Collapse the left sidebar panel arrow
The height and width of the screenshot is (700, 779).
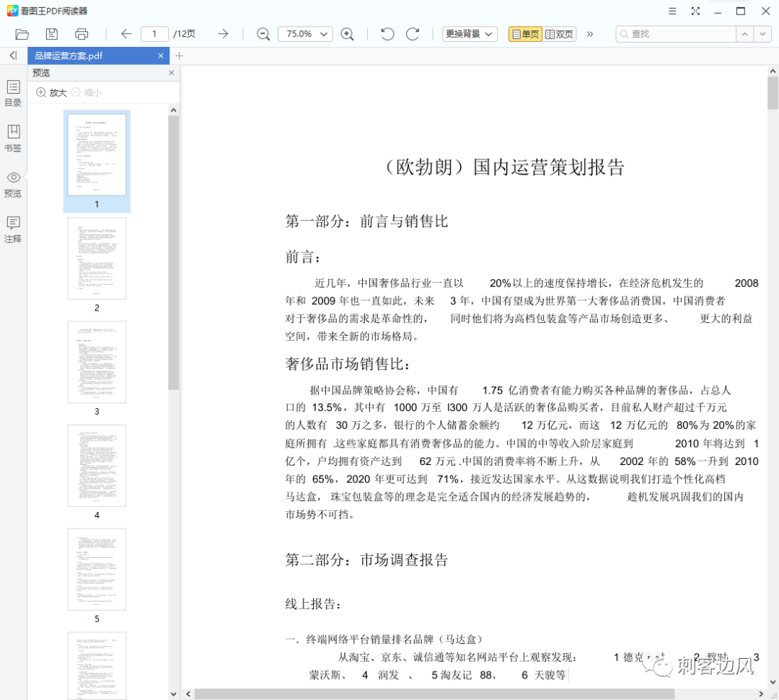click(x=13, y=55)
